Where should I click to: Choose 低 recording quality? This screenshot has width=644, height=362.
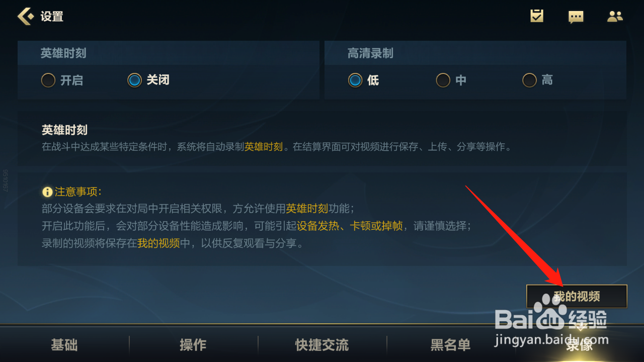pyautogui.click(x=363, y=80)
